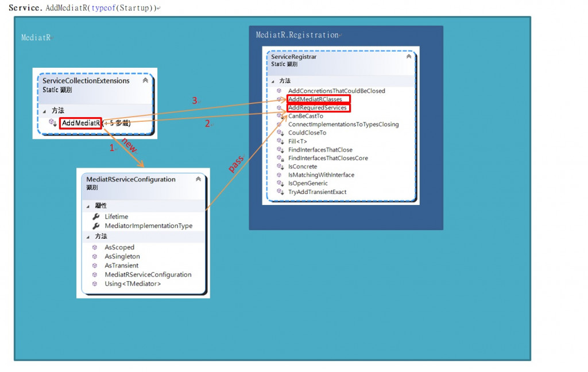Select the FindInterfacesThatClose method

[x=320, y=150]
